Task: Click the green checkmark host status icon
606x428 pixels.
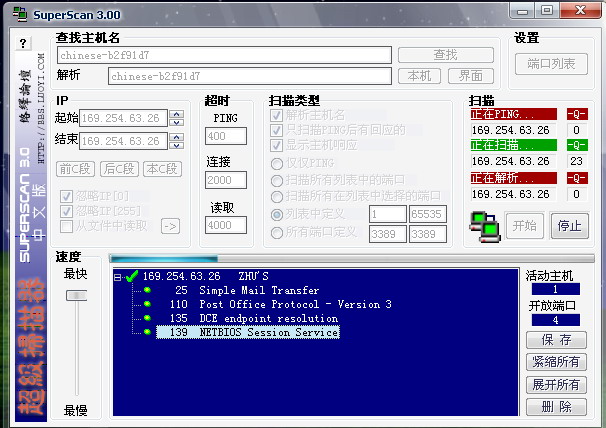Action: (x=132, y=276)
